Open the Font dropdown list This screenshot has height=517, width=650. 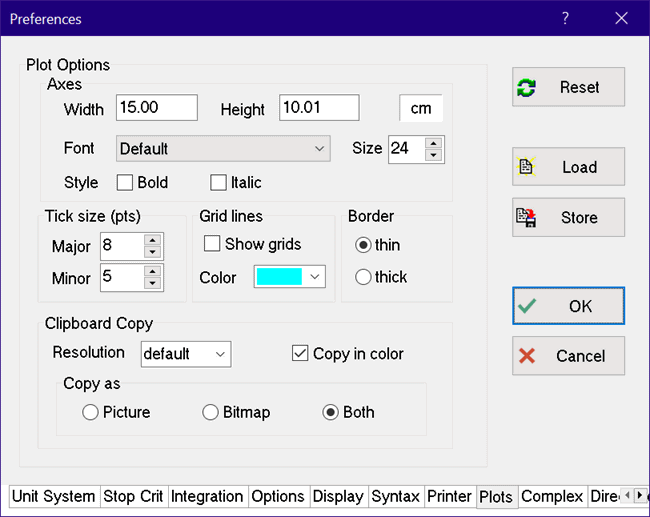pyautogui.click(x=223, y=149)
